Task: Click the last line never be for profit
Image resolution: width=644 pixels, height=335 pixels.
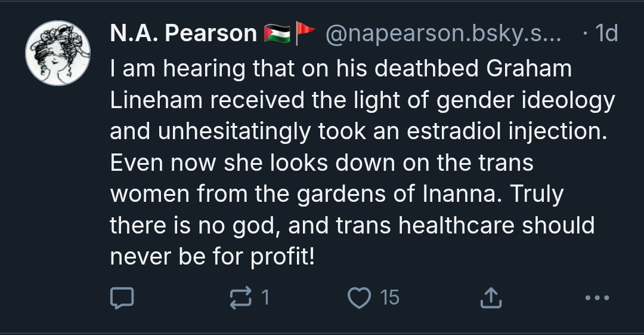Action: (x=212, y=257)
